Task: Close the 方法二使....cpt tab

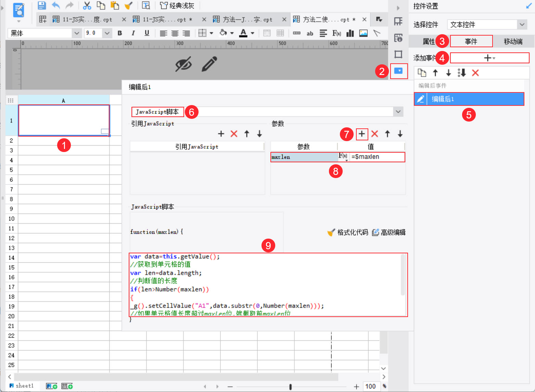Action: (365, 20)
